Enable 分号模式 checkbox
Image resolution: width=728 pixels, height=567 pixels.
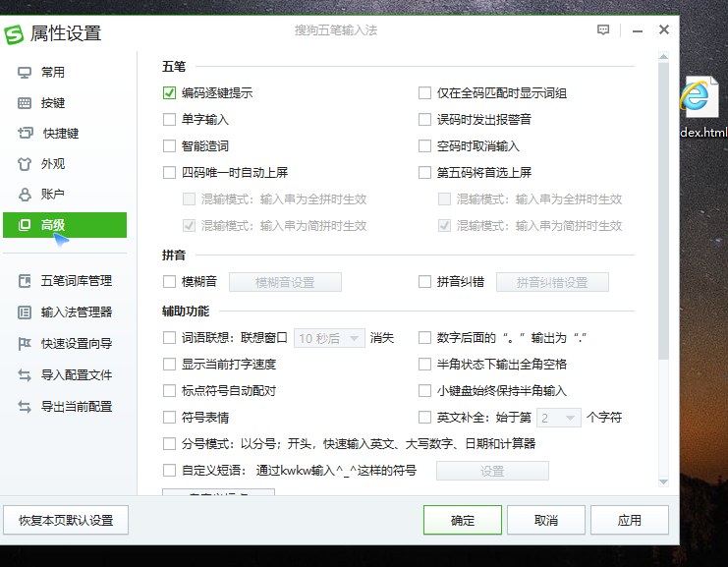[x=169, y=444]
